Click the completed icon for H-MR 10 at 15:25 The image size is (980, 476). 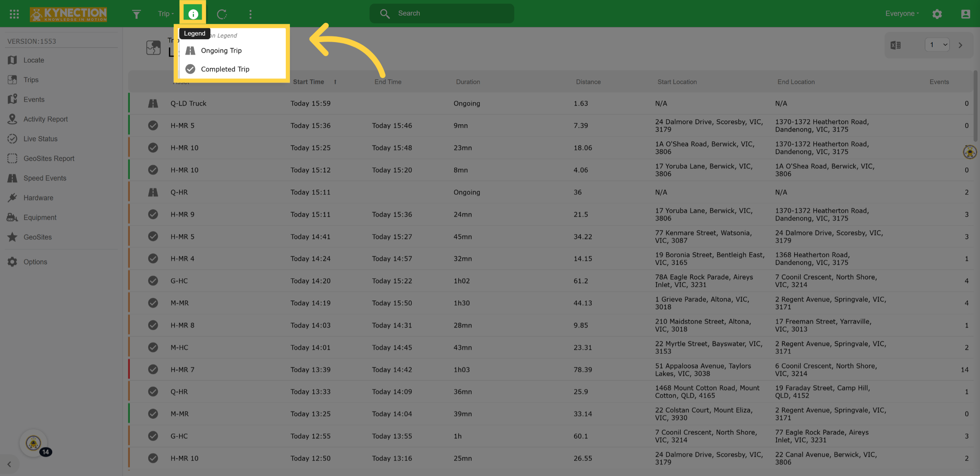tap(153, 147)
